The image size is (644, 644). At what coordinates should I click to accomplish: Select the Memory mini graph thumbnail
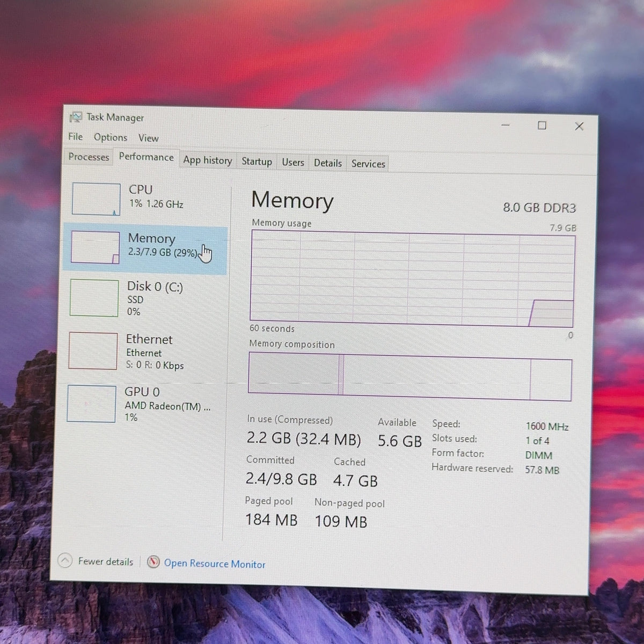(x=95, y=247)
